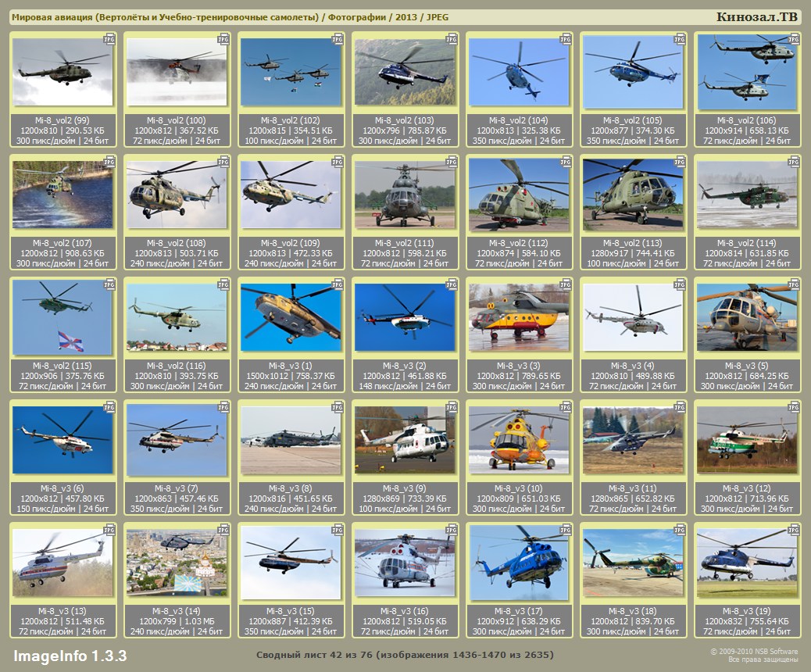Select the yellow helicopter thumbnail Mi-8_v3 (3)

pyautogui.click(x=519, y=318)
